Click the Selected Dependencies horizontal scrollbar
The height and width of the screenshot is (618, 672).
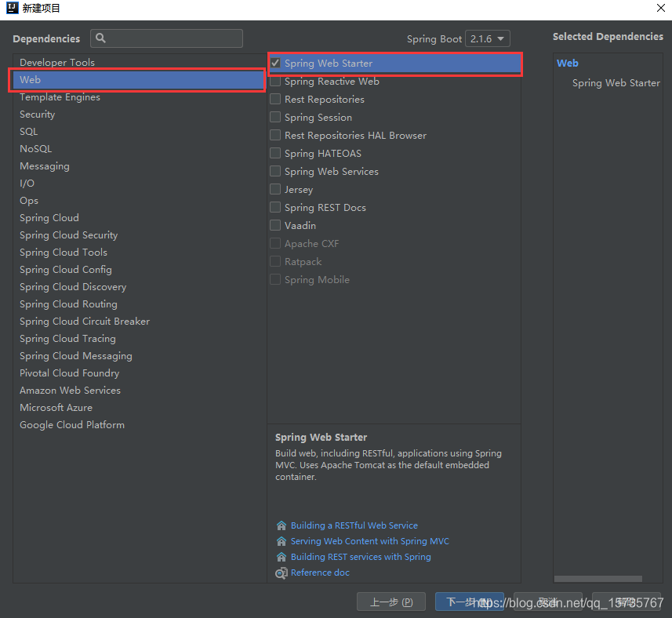[x=598, y=579]
